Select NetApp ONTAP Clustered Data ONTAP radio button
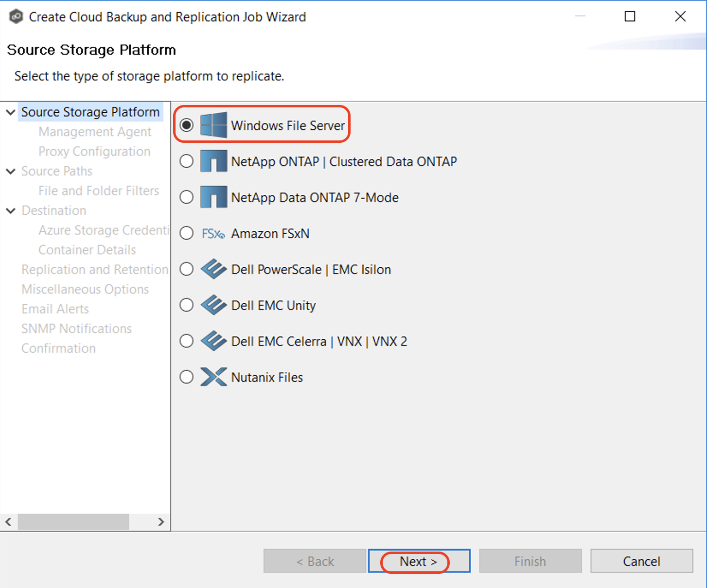707x588 pixels. coord(187,161)
